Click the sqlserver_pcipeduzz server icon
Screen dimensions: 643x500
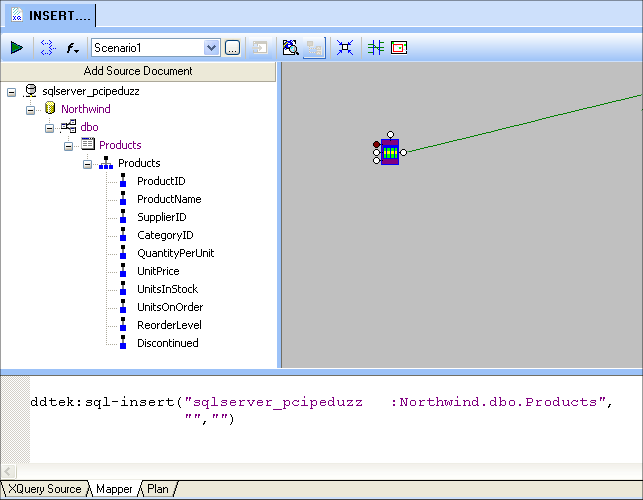[x=30, y=91]
